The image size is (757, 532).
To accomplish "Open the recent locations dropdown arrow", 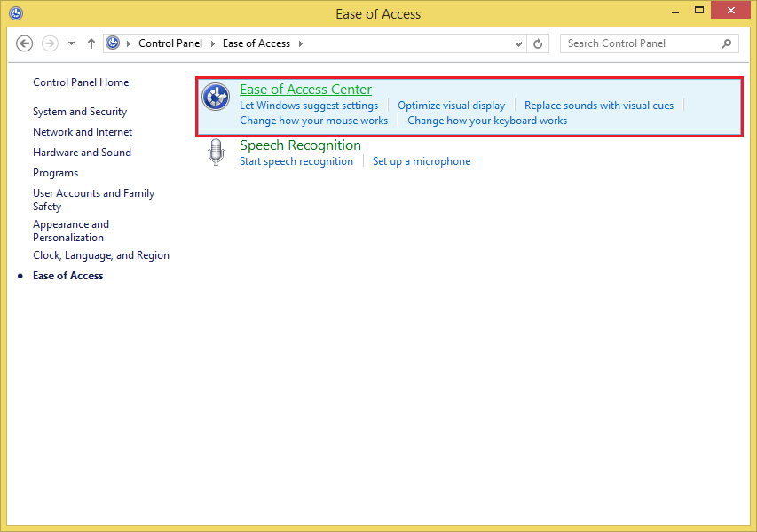I will point(72,43).
